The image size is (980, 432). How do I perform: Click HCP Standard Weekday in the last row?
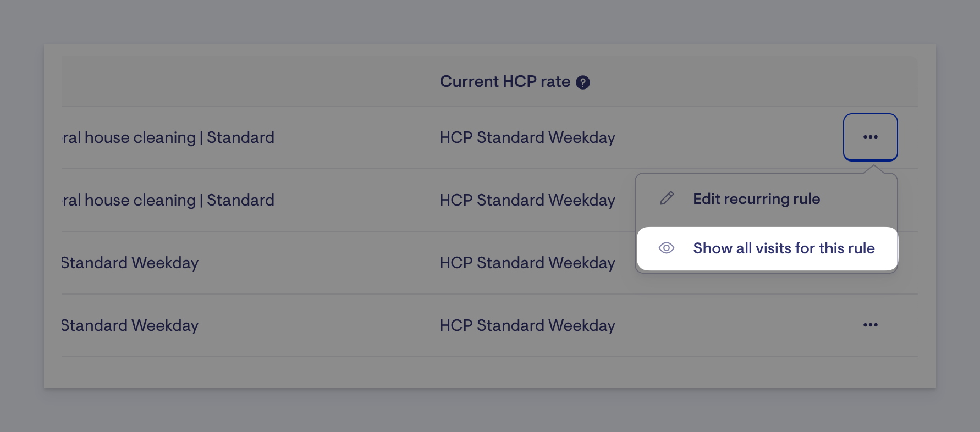[x=527, y=325]
